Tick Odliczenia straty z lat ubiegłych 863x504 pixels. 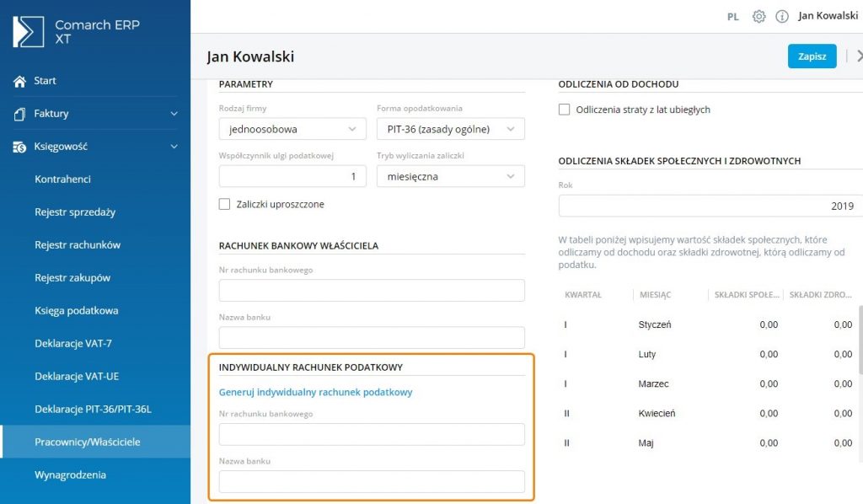click(564, 110)
